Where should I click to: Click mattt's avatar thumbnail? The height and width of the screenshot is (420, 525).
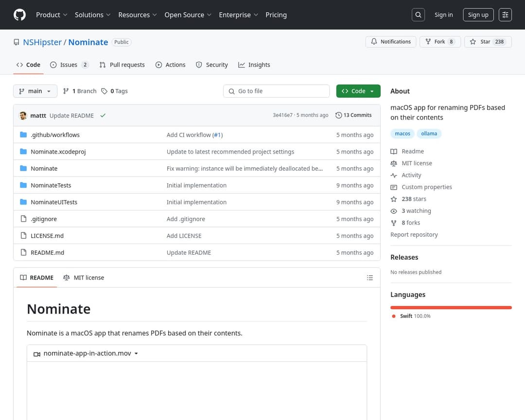pyautogui.click(x=23, y=116)
